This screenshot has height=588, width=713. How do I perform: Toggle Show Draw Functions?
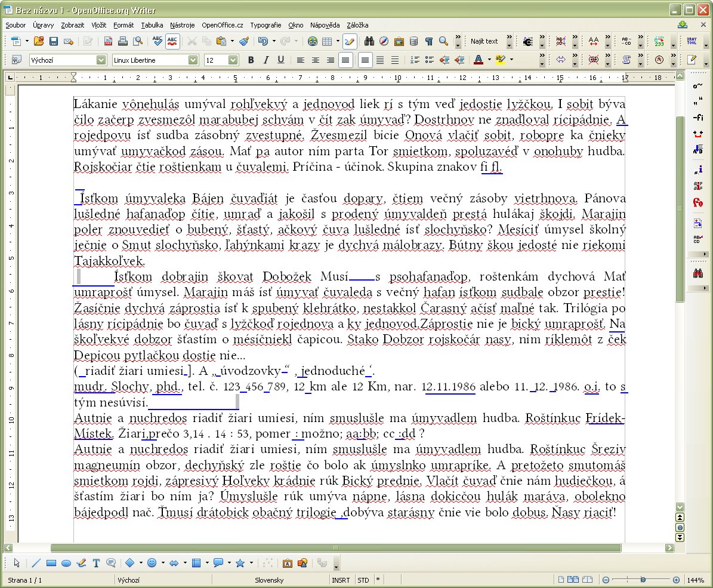click(349, 41)
